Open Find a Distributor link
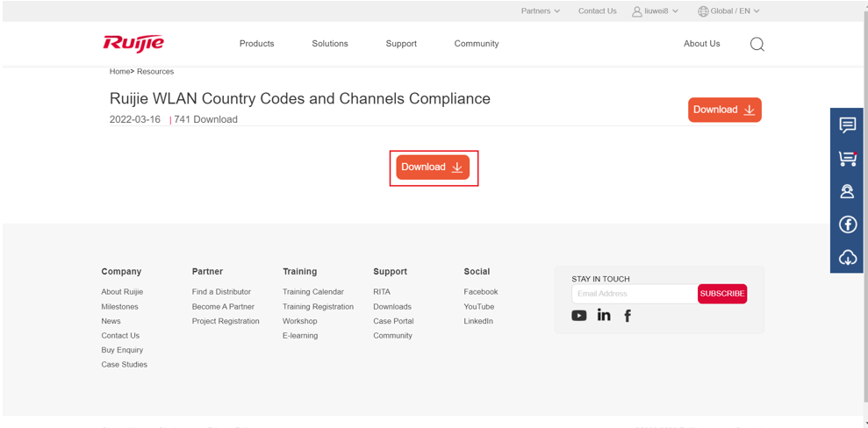This screenshot has height=428, width=868. tap(221, 292)
